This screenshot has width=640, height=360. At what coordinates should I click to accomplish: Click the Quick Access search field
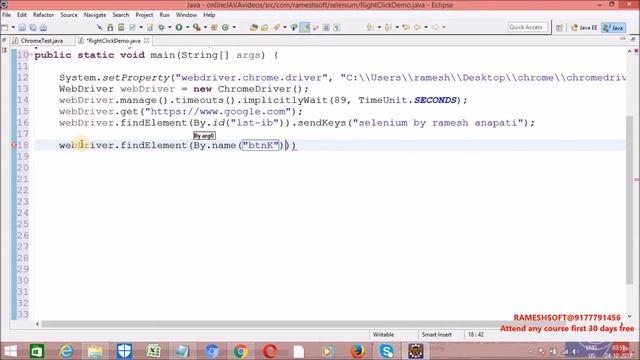[527, 27]
